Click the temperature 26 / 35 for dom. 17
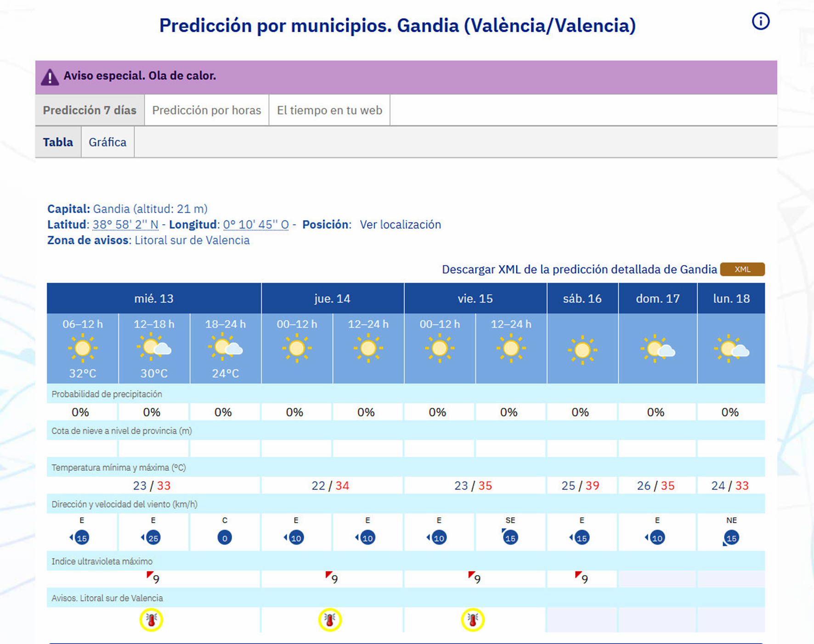 click(x=656, y=486)
